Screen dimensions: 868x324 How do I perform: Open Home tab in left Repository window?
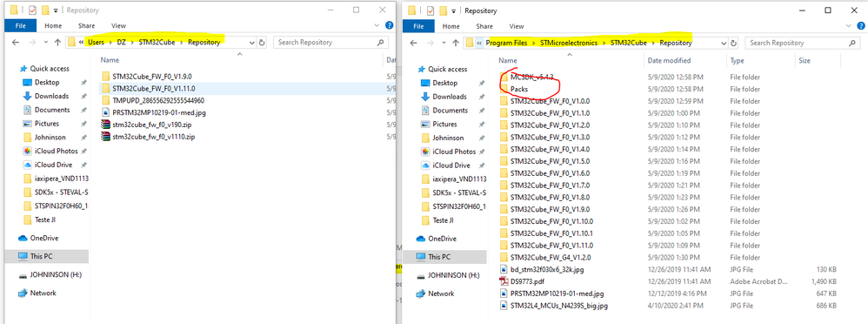[53, 25]
